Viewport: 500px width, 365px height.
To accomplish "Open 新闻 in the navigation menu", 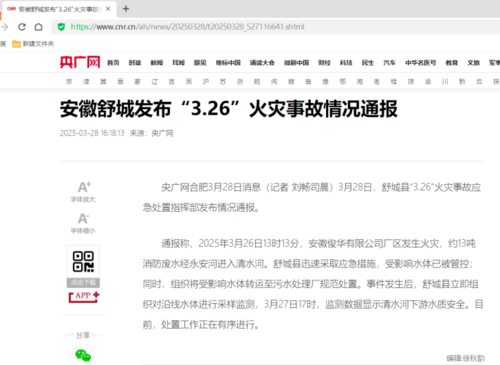I will click(x=157, y=63).
